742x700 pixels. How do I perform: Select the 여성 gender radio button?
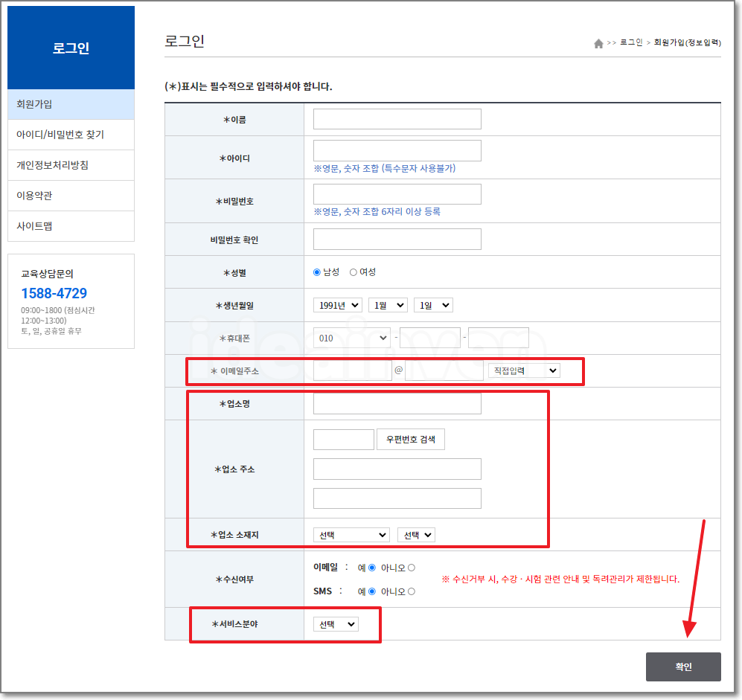(353, 272)
